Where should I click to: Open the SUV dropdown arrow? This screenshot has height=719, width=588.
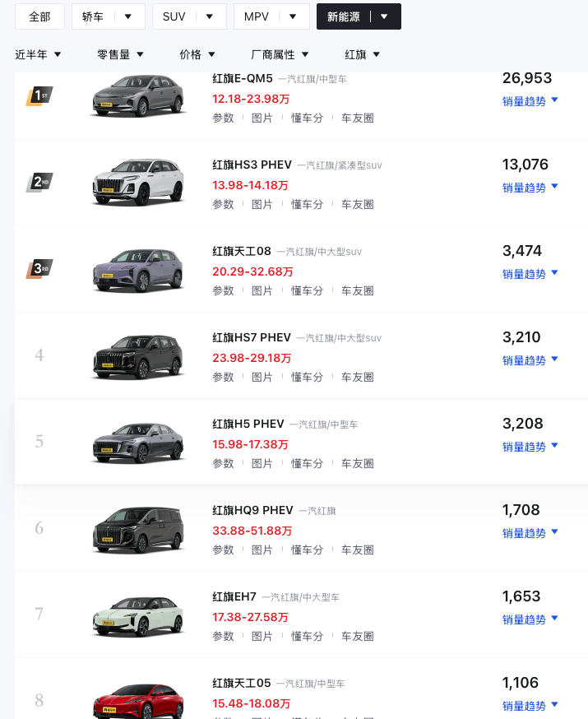210,16
